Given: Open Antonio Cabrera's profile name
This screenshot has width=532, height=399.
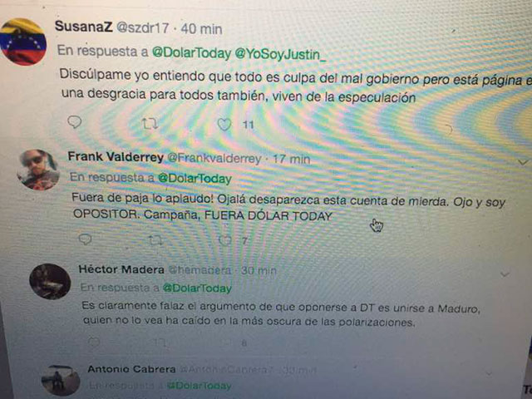Looking at the screenshot, I should coord(131,369).
